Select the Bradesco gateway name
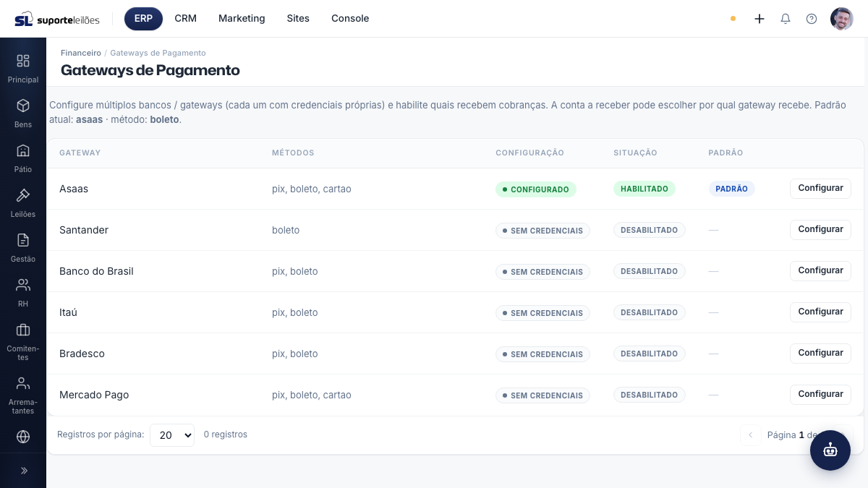Viewport: 868px width, 488px height. (x=82, y=354)
